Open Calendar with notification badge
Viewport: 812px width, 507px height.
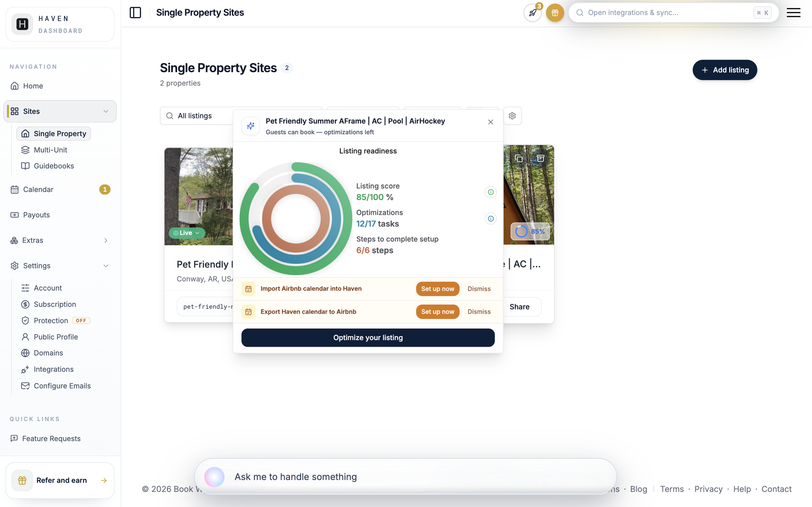click(60, 189)
